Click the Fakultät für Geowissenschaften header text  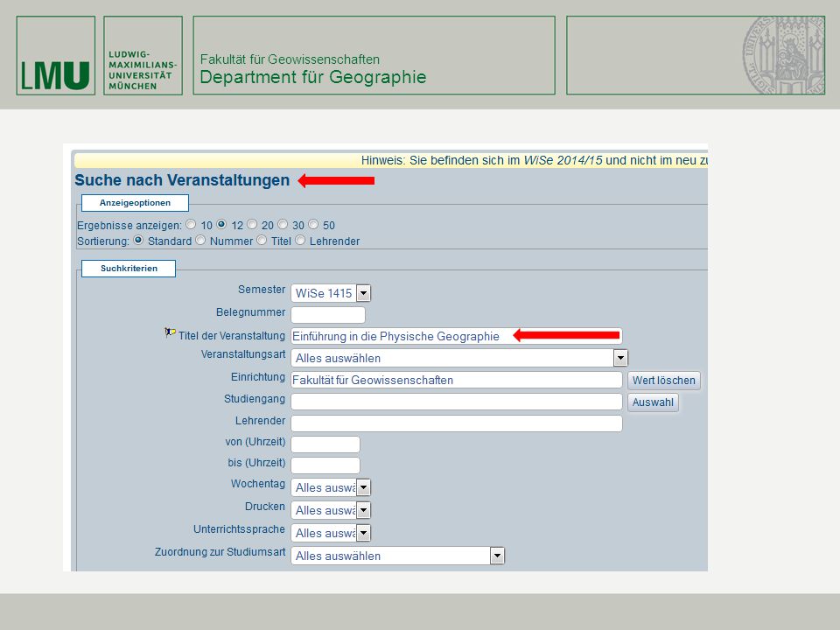290,59
